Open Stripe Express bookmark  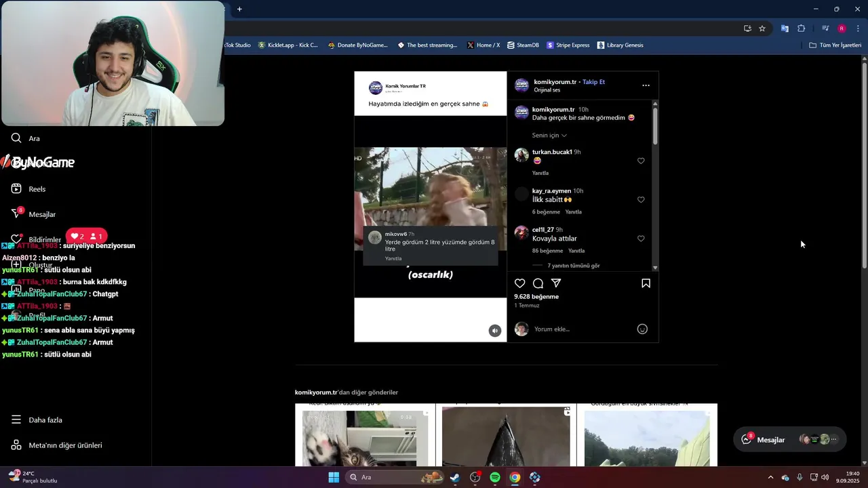point(568,45)
